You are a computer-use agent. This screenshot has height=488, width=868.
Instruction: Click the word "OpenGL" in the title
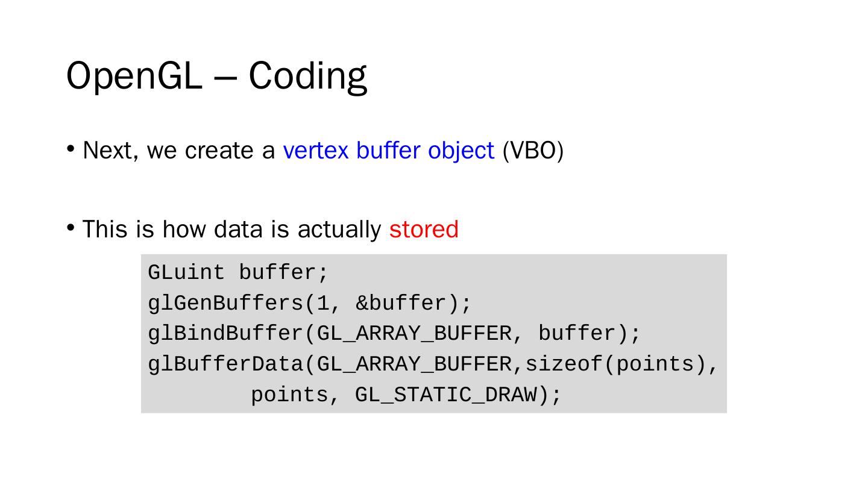pyautogui.click(x=133, y=77)
